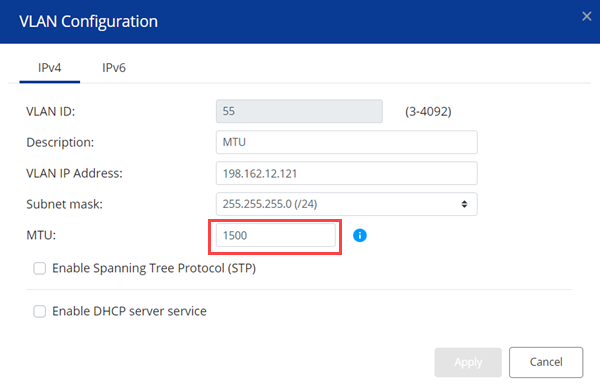
Task: Enable Spanning Tree Protocol checkbox
Action: (39, 268)
